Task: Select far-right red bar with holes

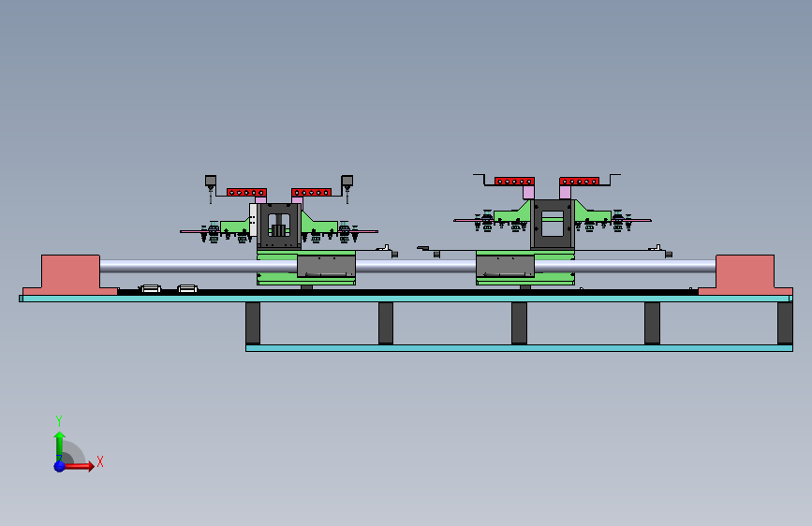Action: tap(580, 182)
